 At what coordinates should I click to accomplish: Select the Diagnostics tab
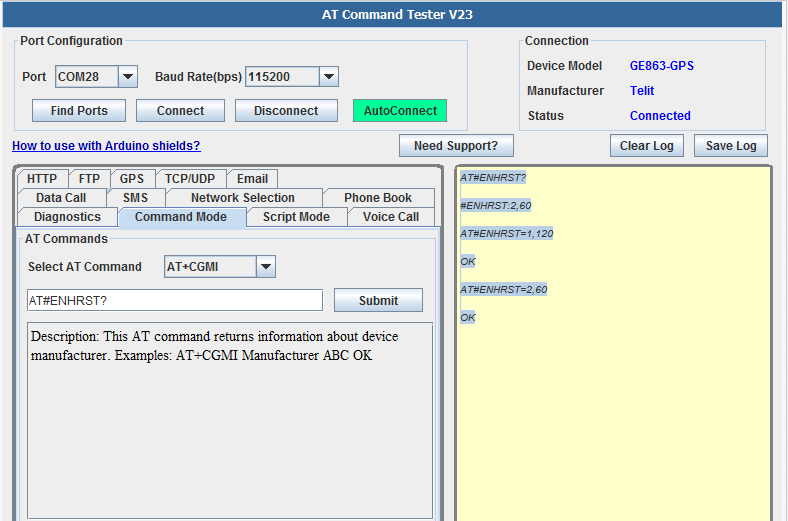67,217
